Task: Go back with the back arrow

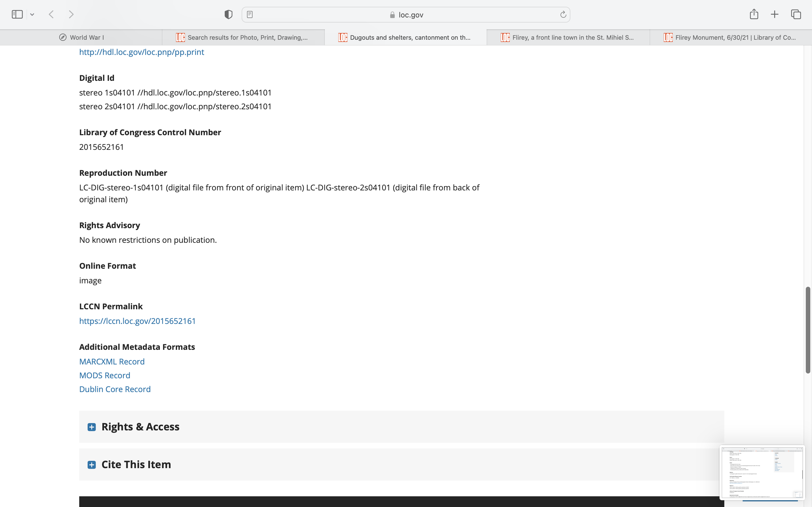Action: click(51, 14)
